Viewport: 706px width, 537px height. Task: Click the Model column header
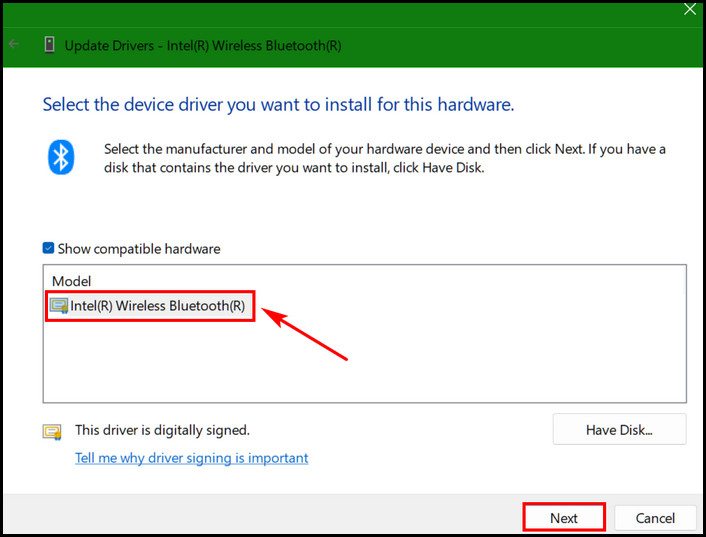(72, 281)
